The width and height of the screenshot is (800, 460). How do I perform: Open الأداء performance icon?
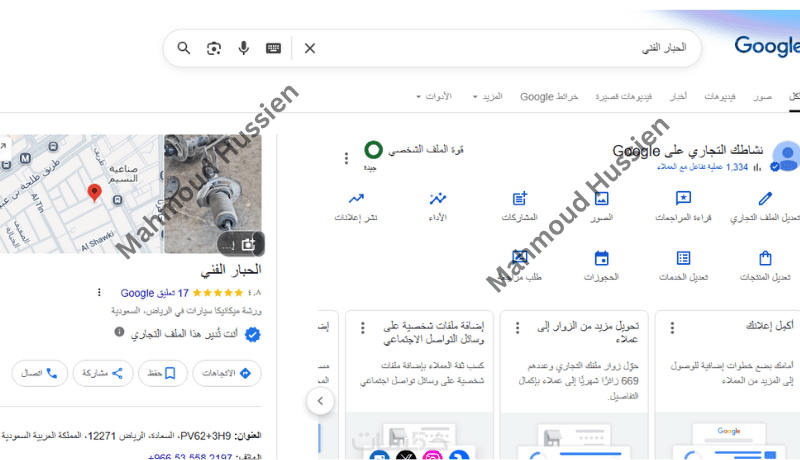[438, 198]
